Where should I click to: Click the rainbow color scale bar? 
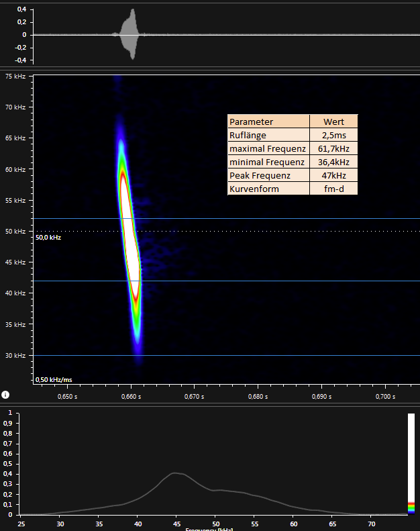click(411, 506)
